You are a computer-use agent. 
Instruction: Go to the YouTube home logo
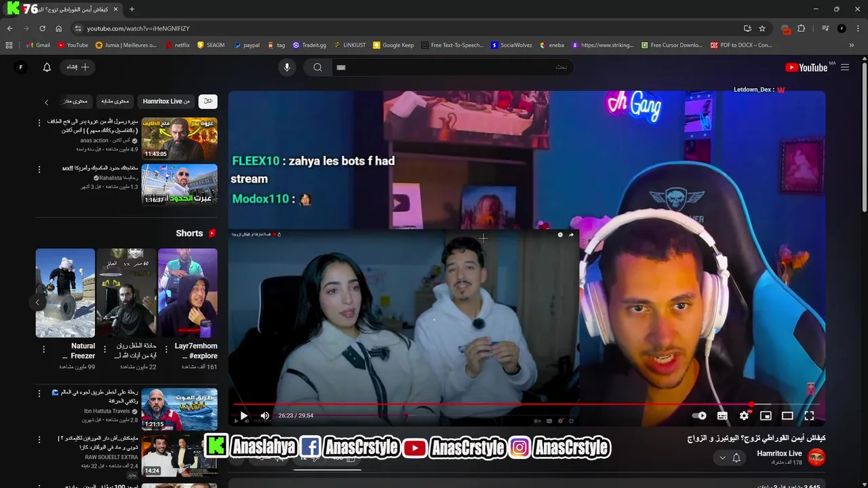pyautogui.click(x=806, y=67)
